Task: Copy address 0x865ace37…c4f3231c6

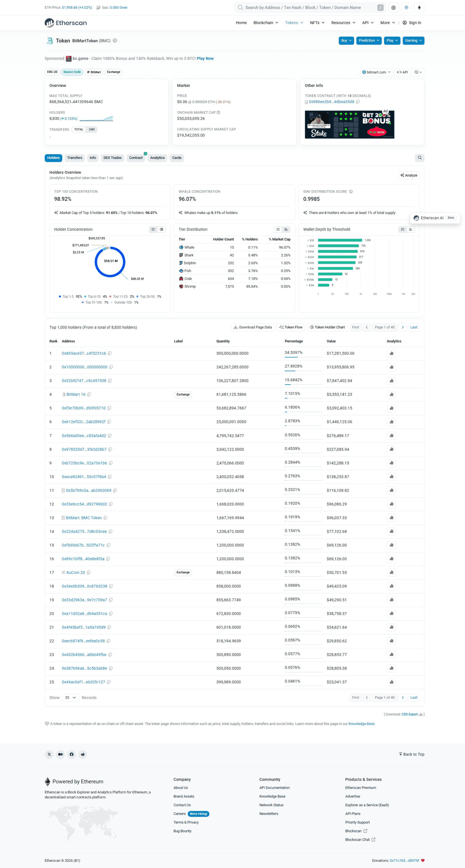Action: pyautogui.click(x=110, y=353)
